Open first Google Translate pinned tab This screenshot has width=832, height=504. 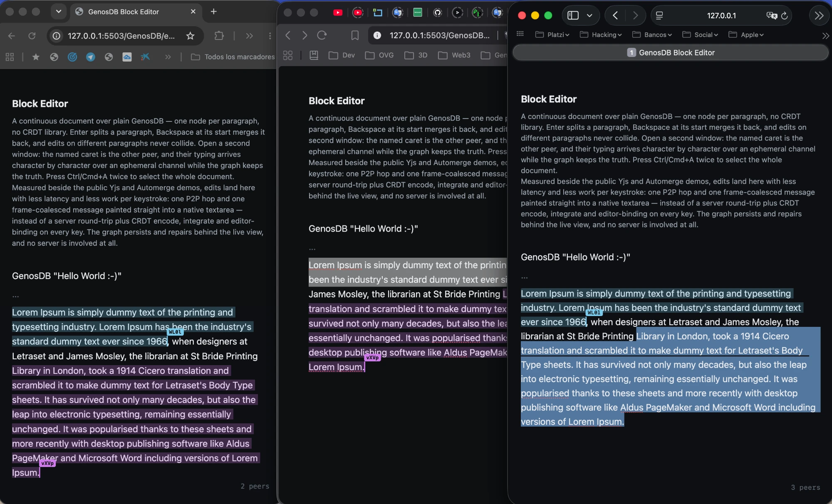point(398,13)
